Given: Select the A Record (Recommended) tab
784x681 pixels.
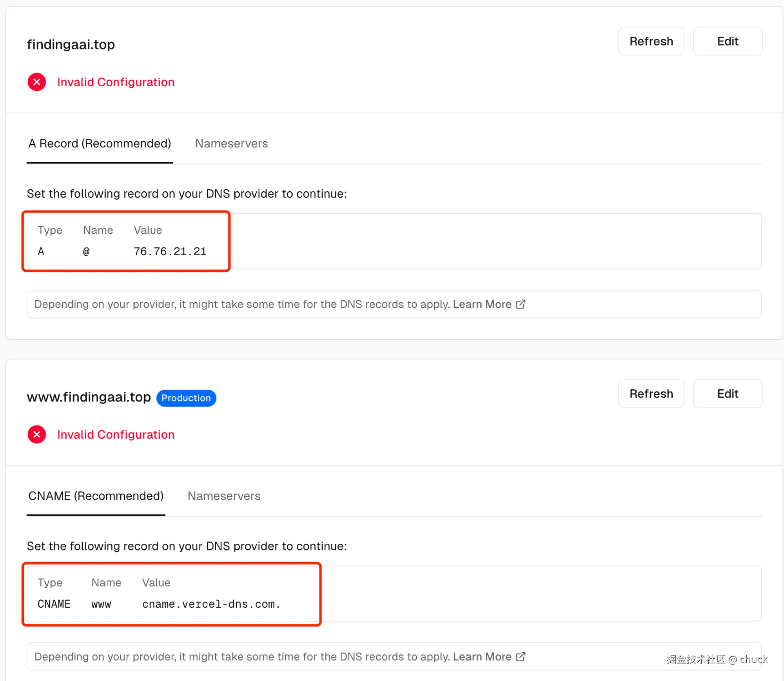Looking at the screenshot, I should pyautogui.click(x=100, y=143).
